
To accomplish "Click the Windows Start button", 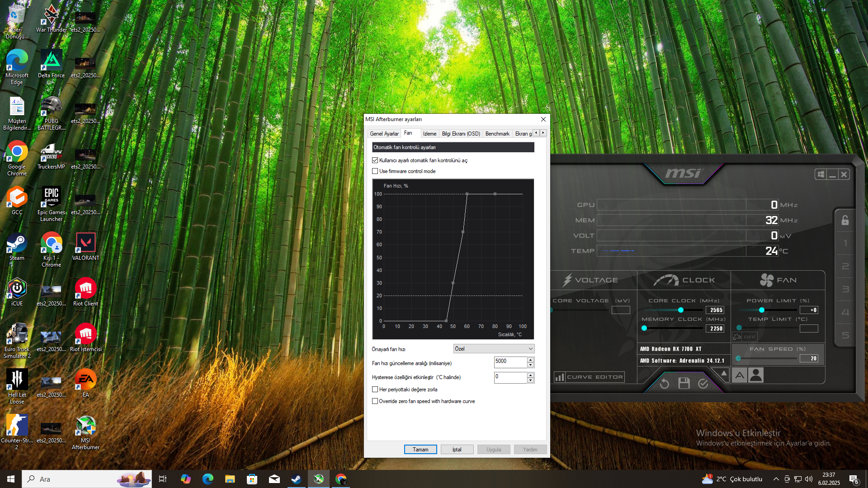I will tap(11, 479).
